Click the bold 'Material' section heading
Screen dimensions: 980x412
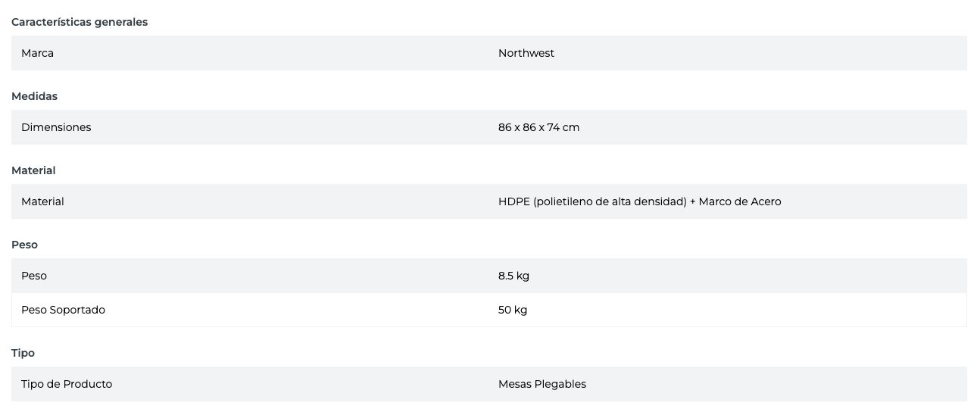click(33, 170)
